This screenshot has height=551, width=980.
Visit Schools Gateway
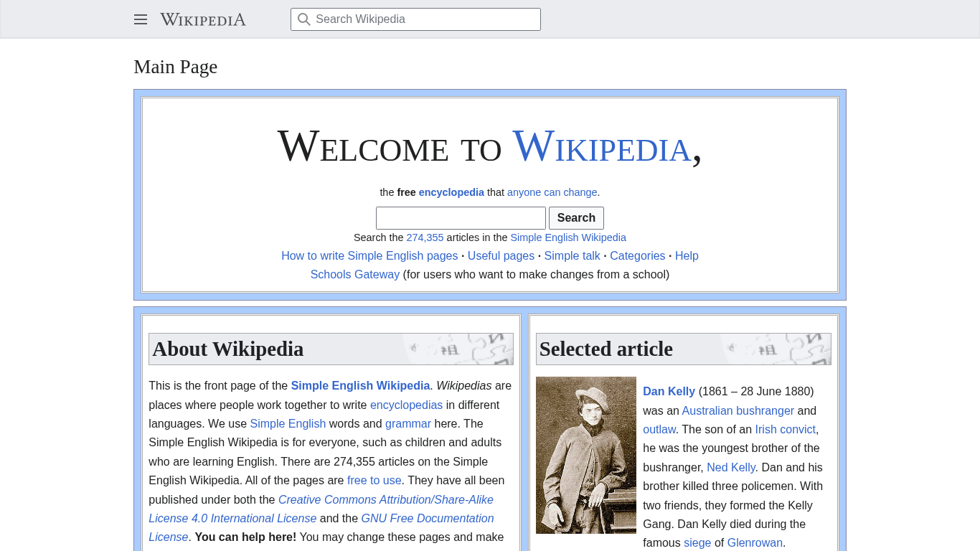coord(355,275)
